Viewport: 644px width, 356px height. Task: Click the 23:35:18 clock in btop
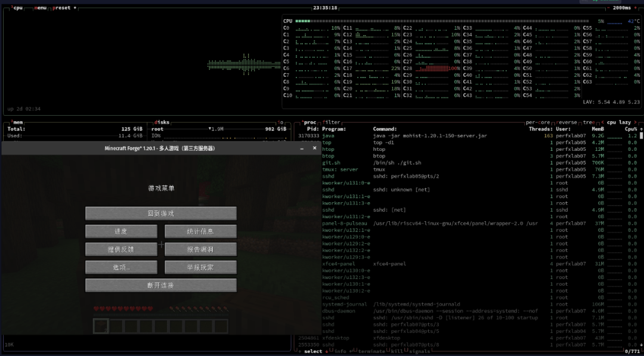tap(326, 8)
